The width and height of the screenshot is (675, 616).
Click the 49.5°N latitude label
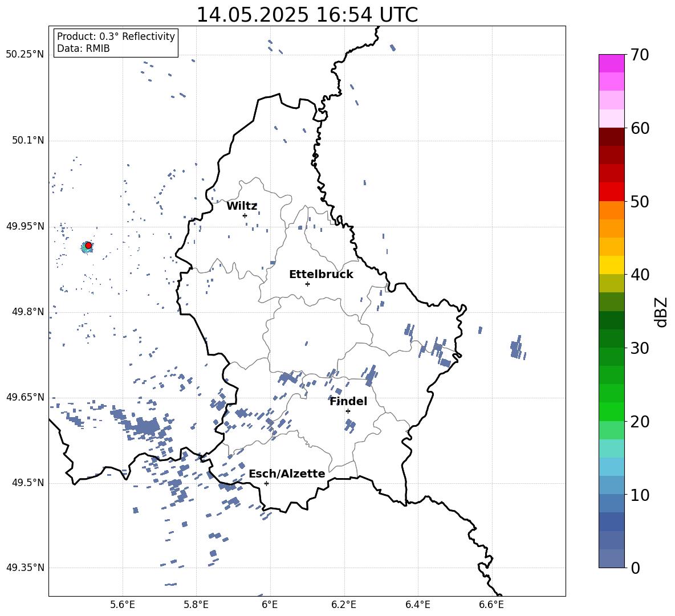click(x=27, y=482)
